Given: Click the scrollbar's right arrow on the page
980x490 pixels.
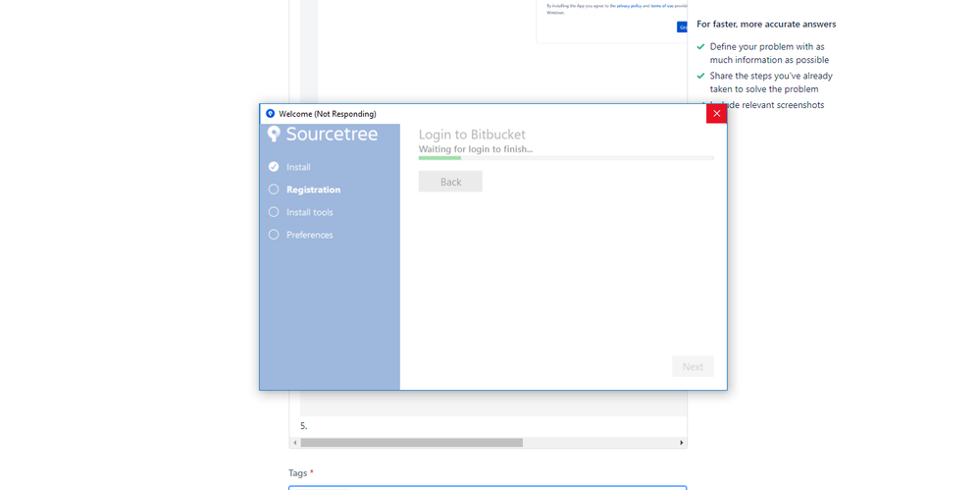Looking at the screenshot, I should click(681, 443).
